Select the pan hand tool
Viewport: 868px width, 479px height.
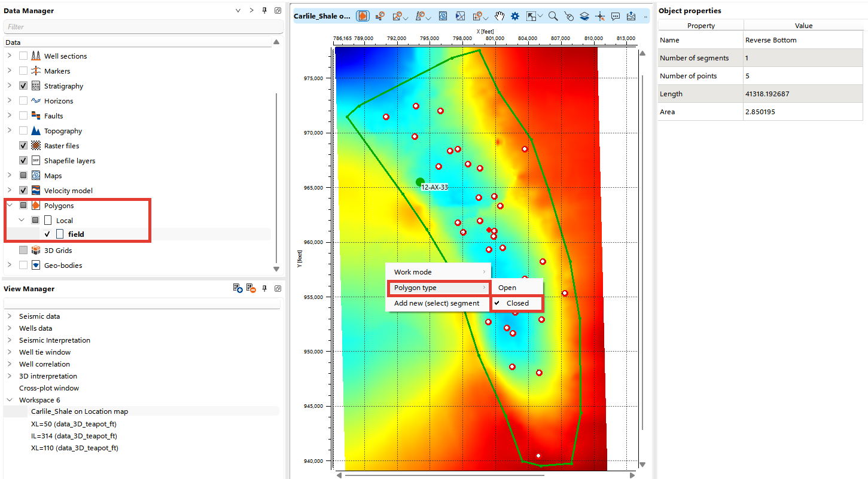point(499,16)
